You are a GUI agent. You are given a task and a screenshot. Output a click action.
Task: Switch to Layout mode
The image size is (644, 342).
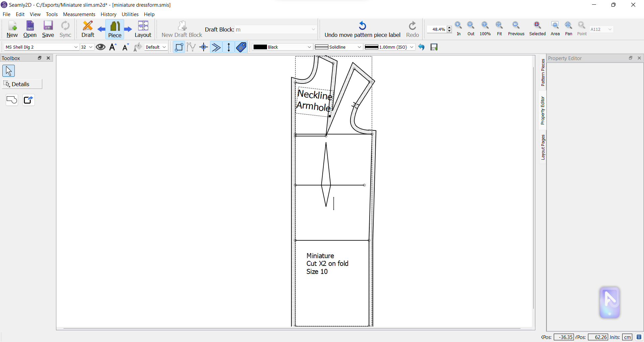coord(143,29)
